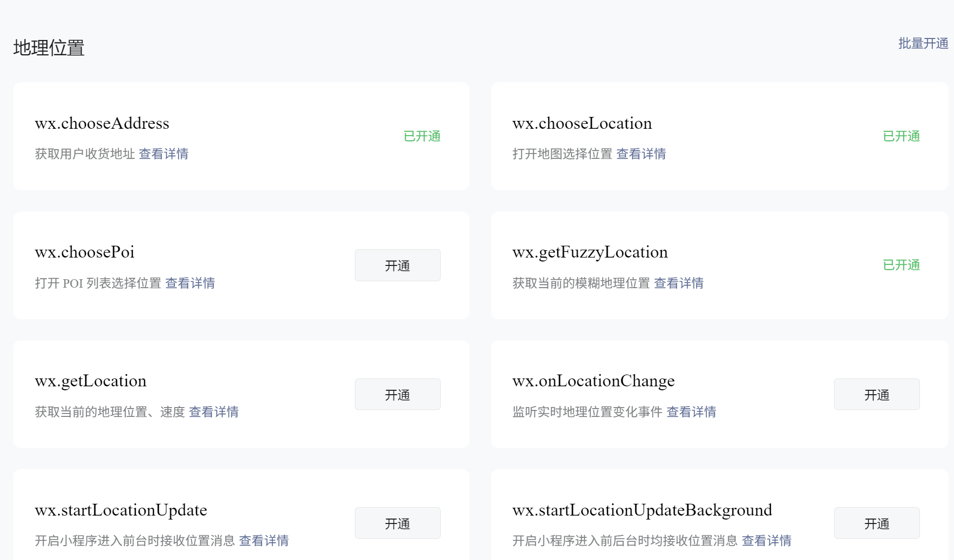View details link for wx.getFuzzyLocation

point(679,283)
